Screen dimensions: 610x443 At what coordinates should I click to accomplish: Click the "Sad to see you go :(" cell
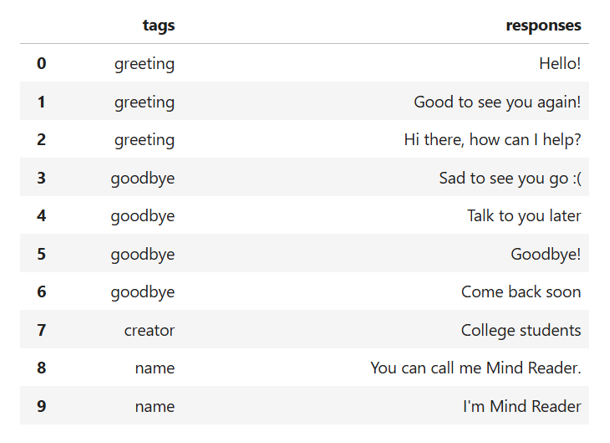click(510, 178)
